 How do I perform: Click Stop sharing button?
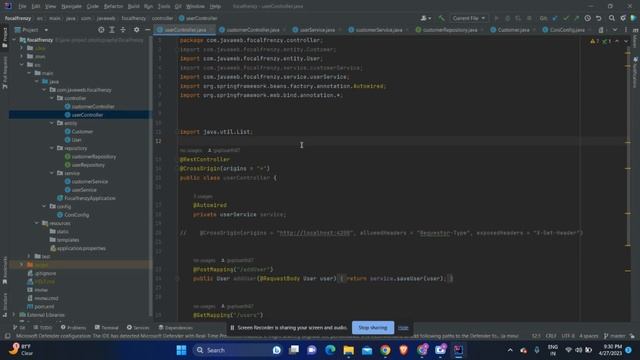373,328
